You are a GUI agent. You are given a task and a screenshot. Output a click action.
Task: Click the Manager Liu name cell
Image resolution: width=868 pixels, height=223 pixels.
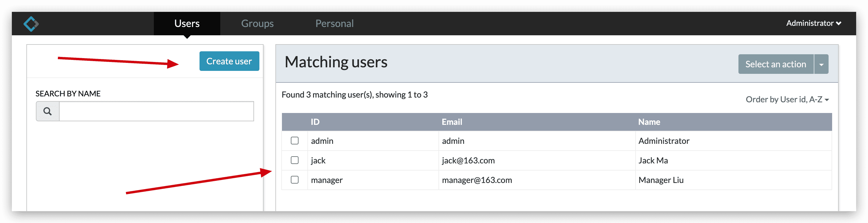click(733, 180)
